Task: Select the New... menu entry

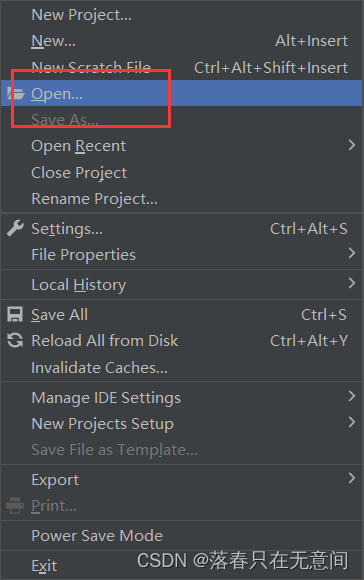Action: 181,41
